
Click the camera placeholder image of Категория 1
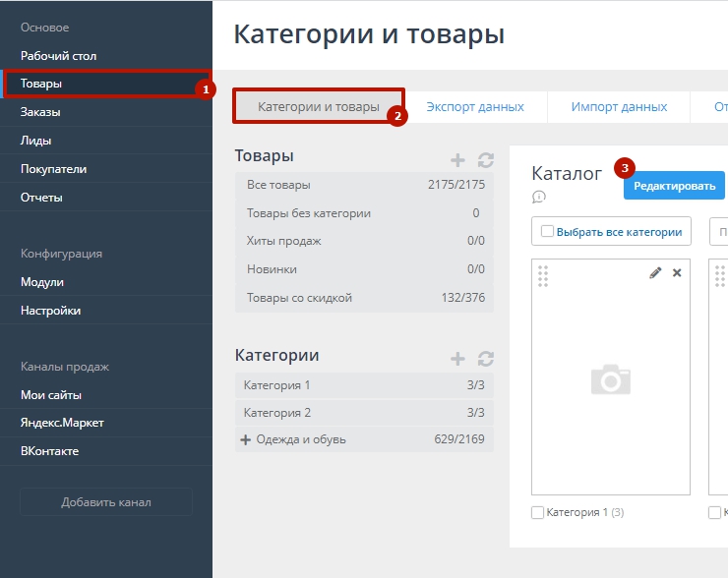coord(611,379)
